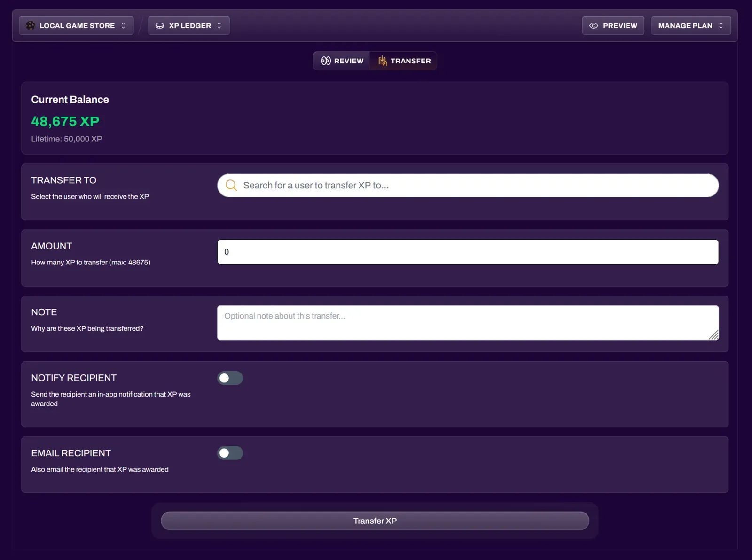Click the Preview button

pos(613,26)
